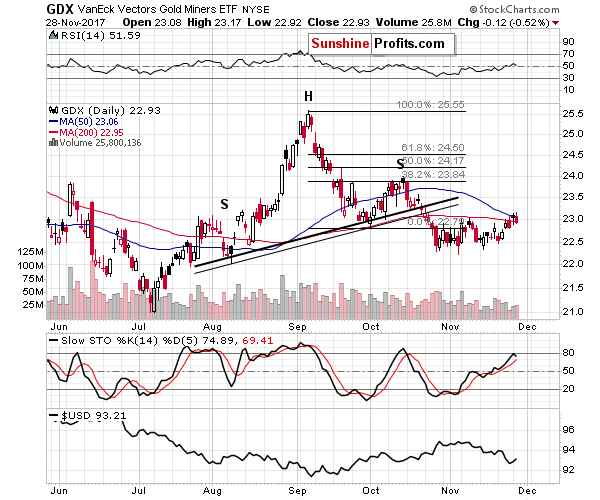The height and width of the screenshot is (500, 600).
Task: Click the 61.8%: 24.50 retracement label
Action: (433, 147)
